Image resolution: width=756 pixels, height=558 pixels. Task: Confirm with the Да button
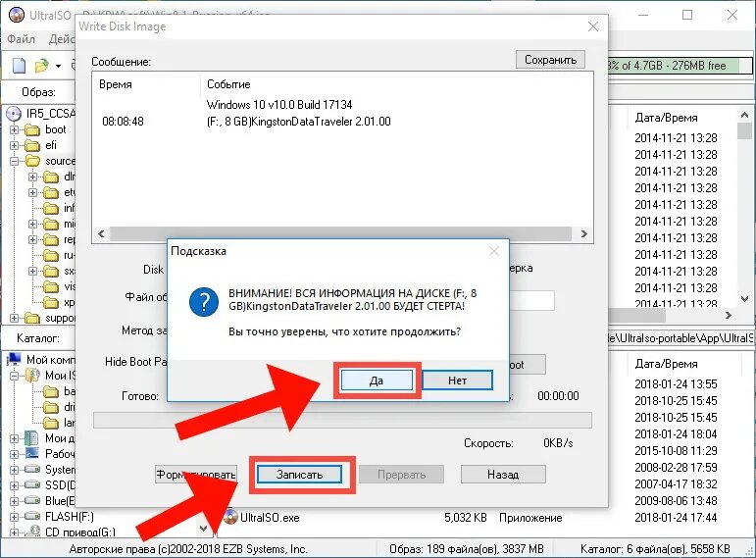(377, 380)
